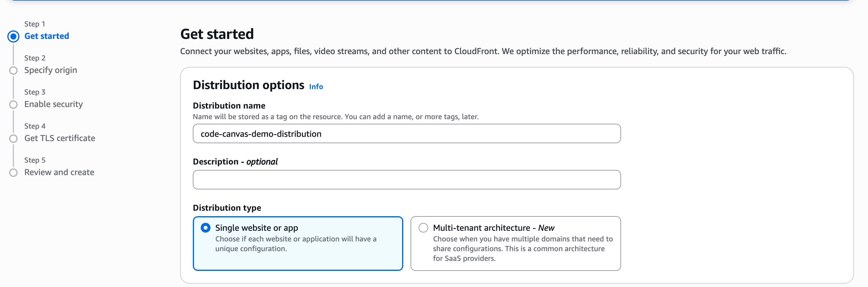The height and width of the screenshot is (287, 868).
Task: Click the Step 5 circle marker
Action: click(x=13, y=172)
